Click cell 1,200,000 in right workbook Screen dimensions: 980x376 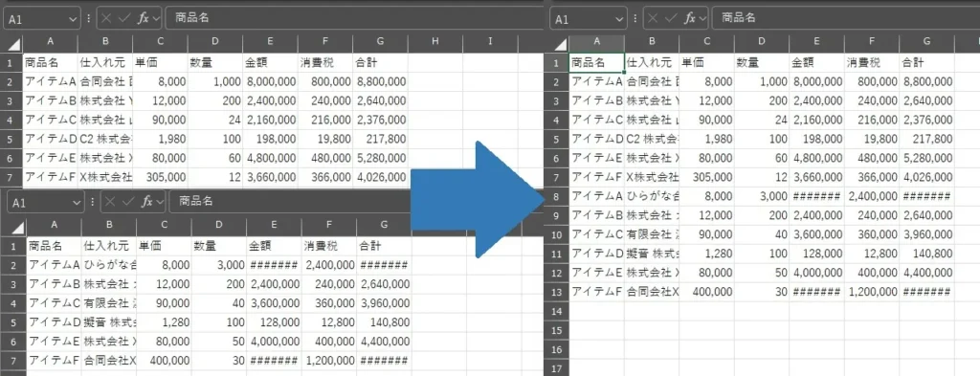[871, 292]
